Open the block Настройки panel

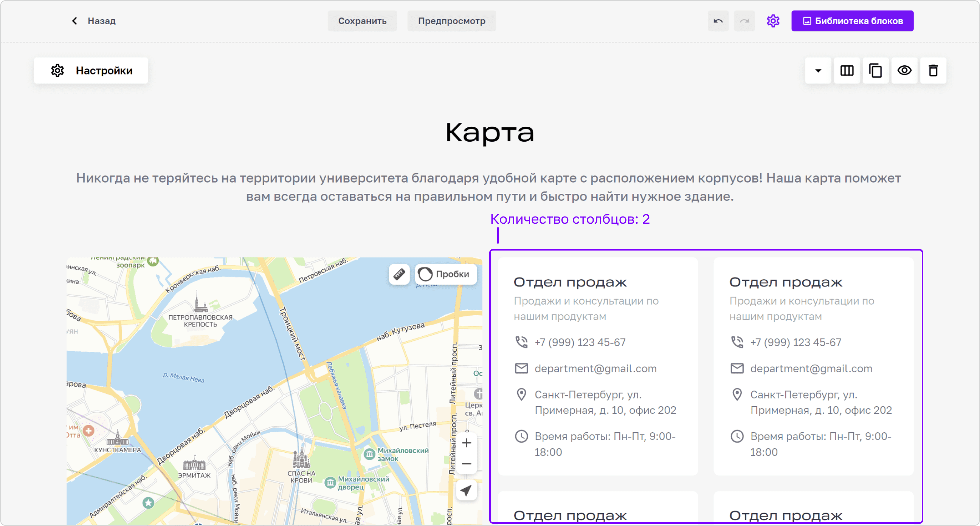click(x=91, y=70)
